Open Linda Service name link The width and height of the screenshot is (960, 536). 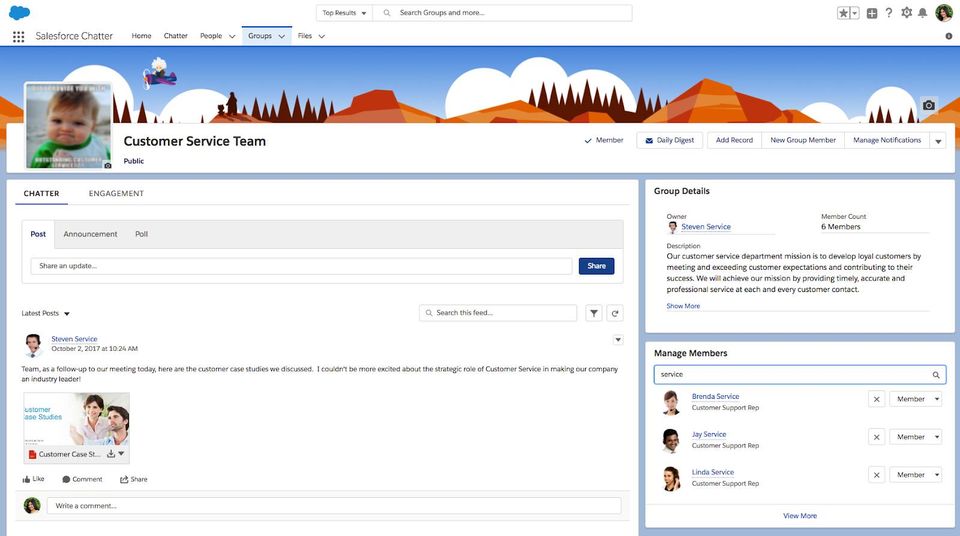tap(713, 473)
